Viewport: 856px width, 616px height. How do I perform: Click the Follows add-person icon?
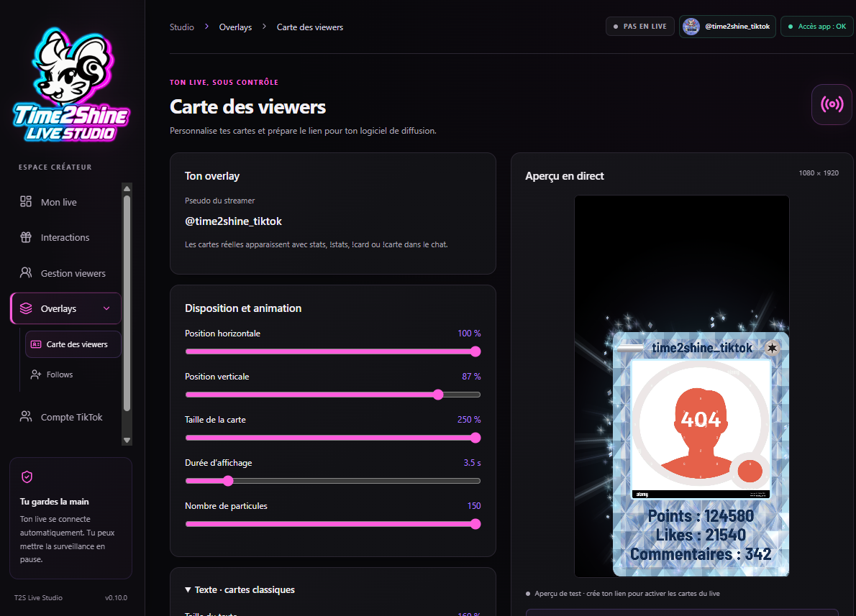36,374
